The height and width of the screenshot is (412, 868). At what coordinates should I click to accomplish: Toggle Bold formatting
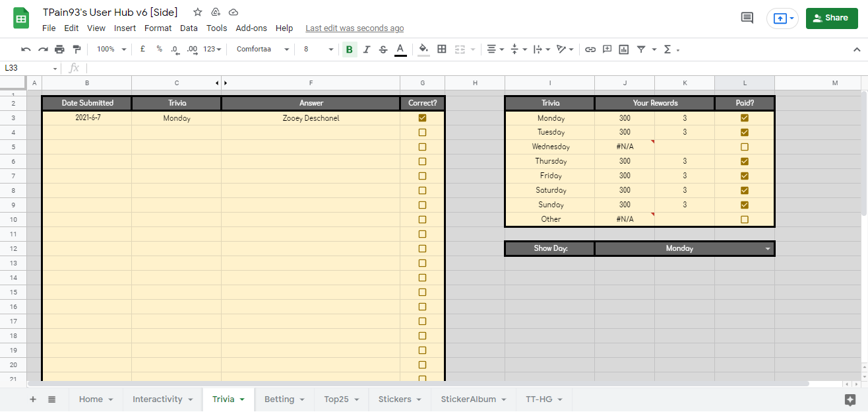(349, 49)
